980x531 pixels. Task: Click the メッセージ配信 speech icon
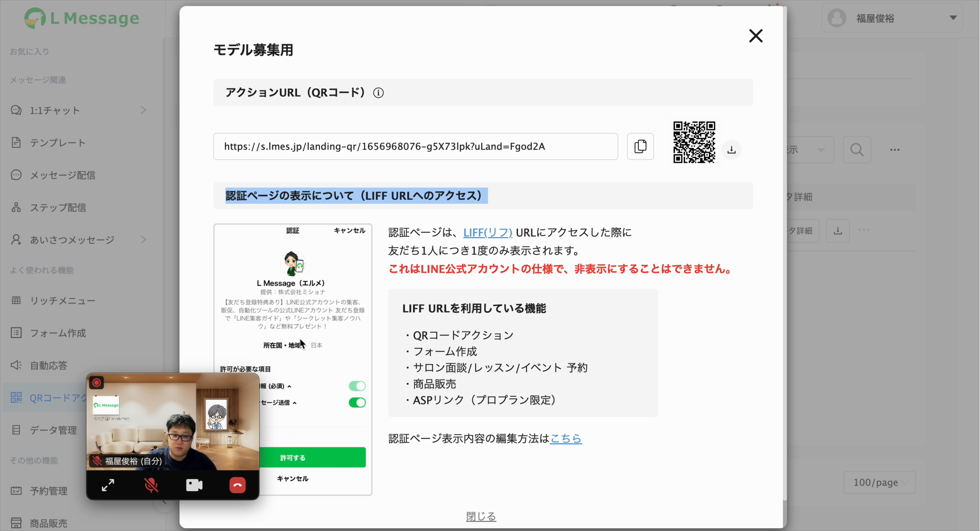[16, 175]
